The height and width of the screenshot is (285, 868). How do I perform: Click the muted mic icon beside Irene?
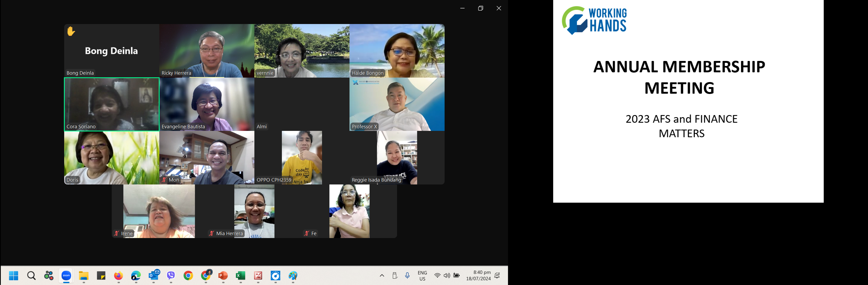coord(116,233)
